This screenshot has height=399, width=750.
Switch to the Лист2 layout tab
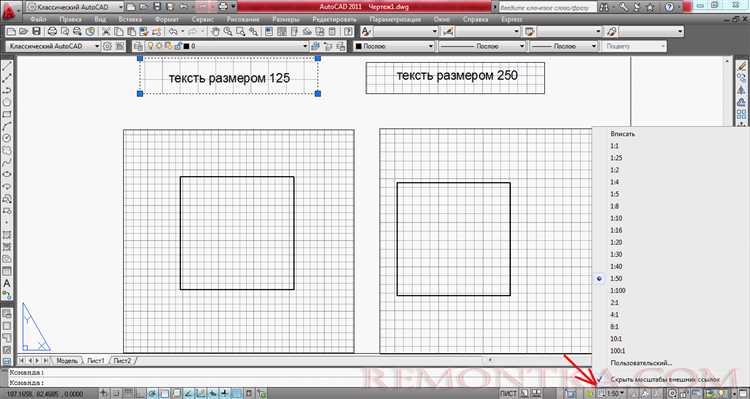[x=122, y=361]
